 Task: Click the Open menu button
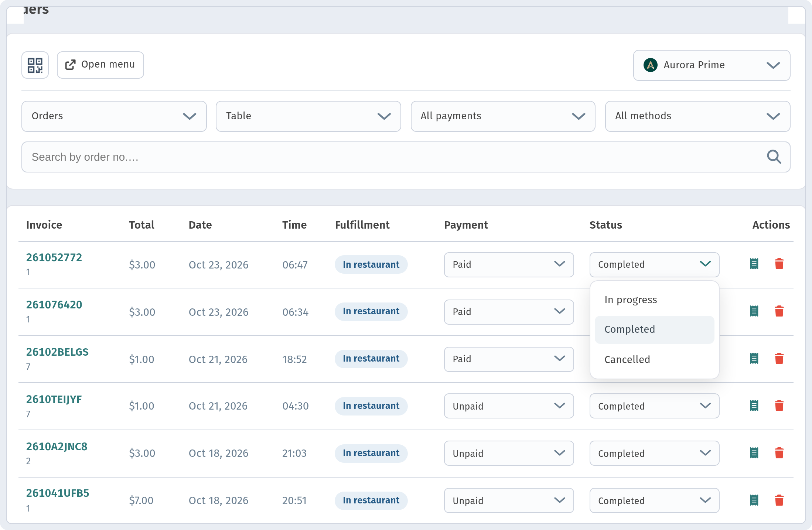[100, 65]
